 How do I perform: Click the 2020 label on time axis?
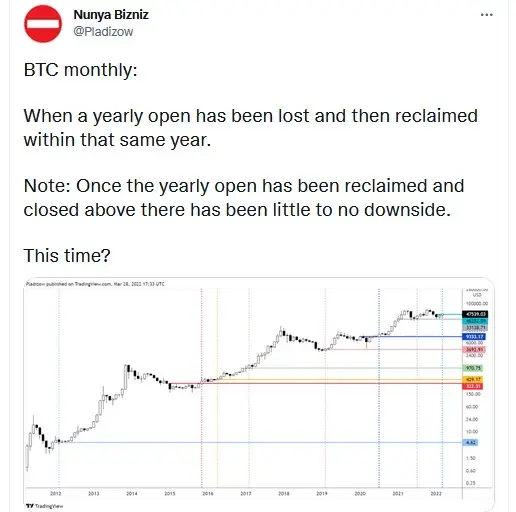point(360,493)
